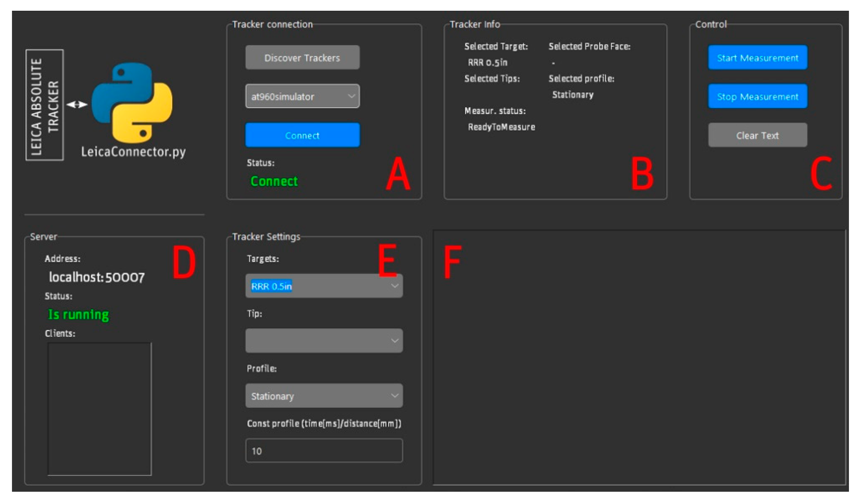Click the double-headed arrow beside Python logo
Viewport: 860px width, 504px height.
(77, 104)
